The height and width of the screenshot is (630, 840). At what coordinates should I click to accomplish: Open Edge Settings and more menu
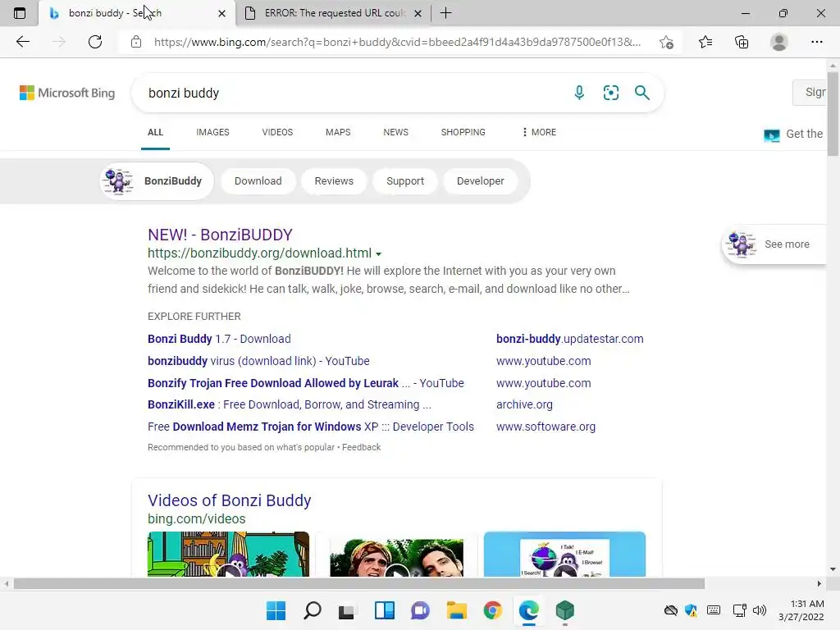coord(816,42)
